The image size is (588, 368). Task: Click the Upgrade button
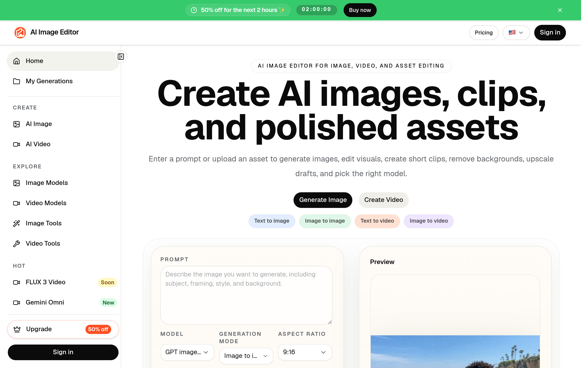[x=63, y=329]
